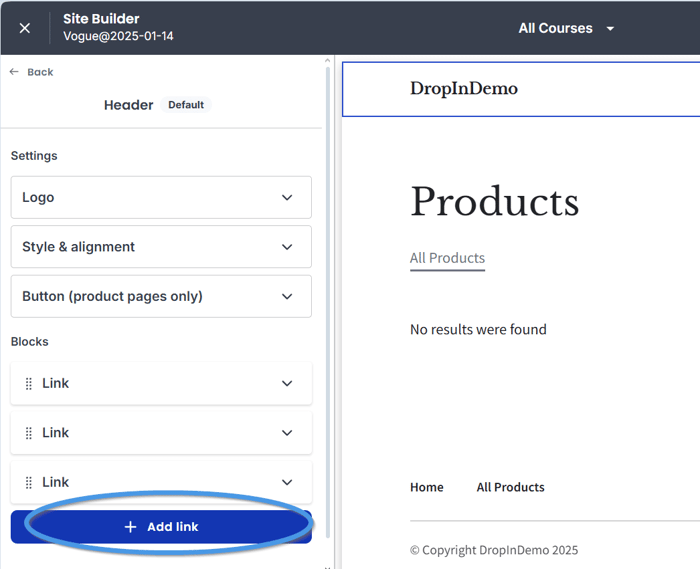Click the second Link block's drag handle

pos(29,433)
